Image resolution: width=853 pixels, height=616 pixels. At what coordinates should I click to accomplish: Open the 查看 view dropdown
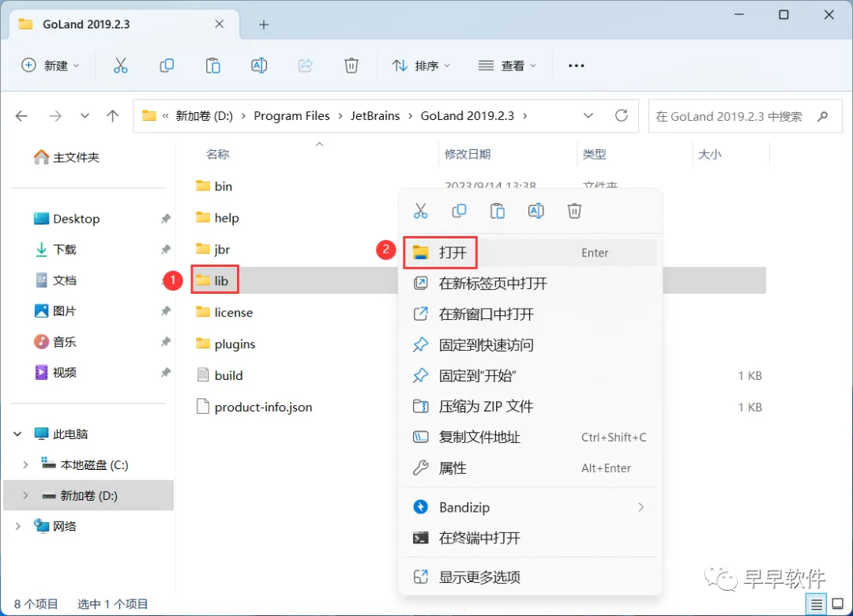pyautogui.click(x=507, y=66)
